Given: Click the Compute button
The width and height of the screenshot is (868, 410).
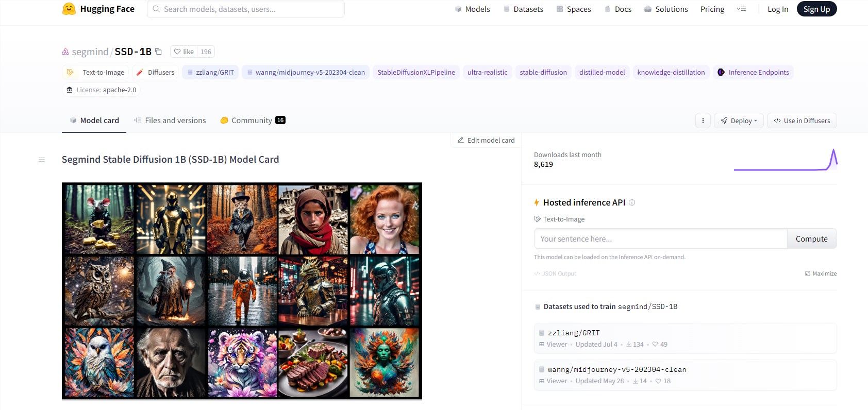Looking at the screenshot, I should (x=812, y=238).
